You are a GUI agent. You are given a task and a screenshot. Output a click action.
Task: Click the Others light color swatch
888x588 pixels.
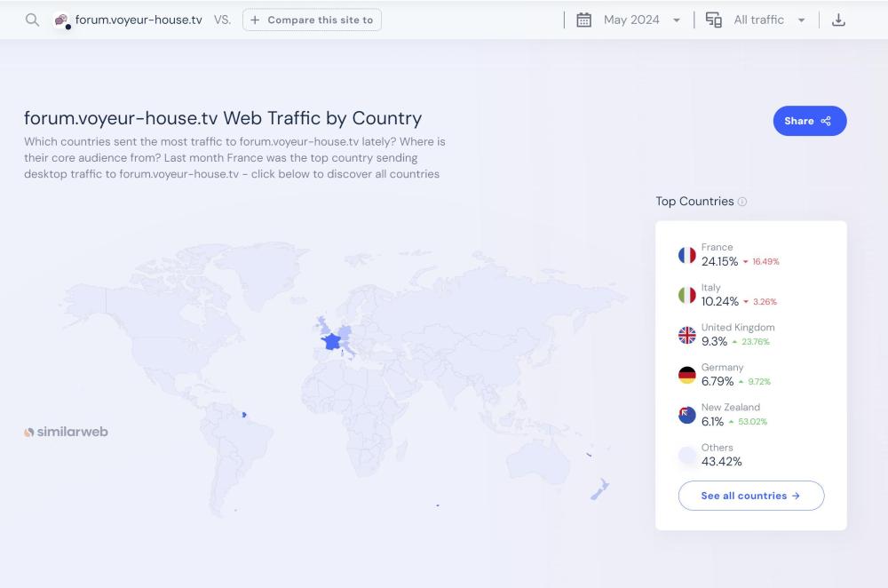tap(686, 455)
